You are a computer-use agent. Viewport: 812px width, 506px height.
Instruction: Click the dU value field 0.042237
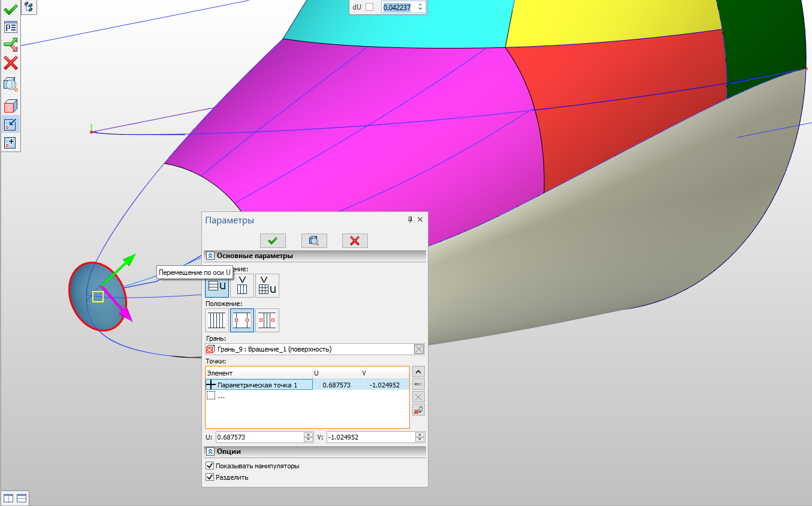[399, 7]
